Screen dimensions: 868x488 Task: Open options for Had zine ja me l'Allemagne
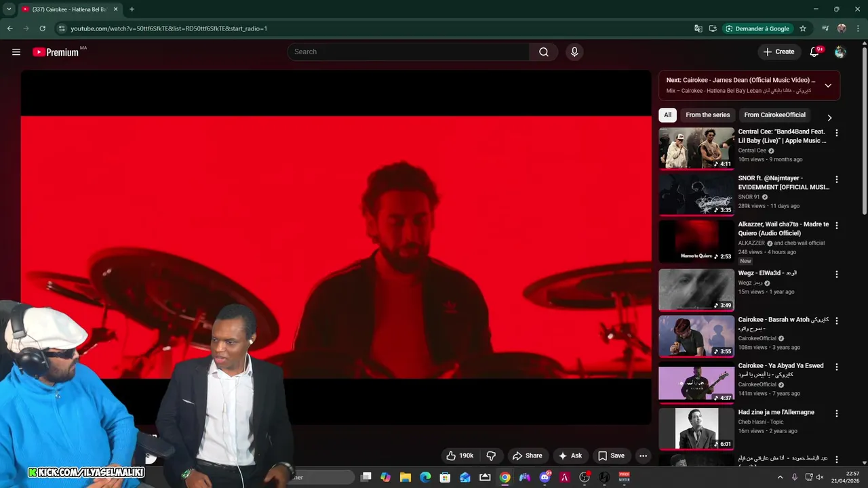[836, 413]
